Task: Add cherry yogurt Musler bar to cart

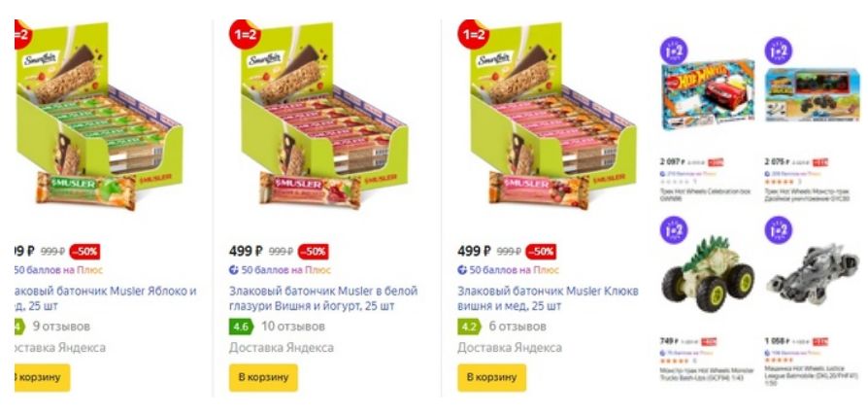Action: tap(263, 377)
